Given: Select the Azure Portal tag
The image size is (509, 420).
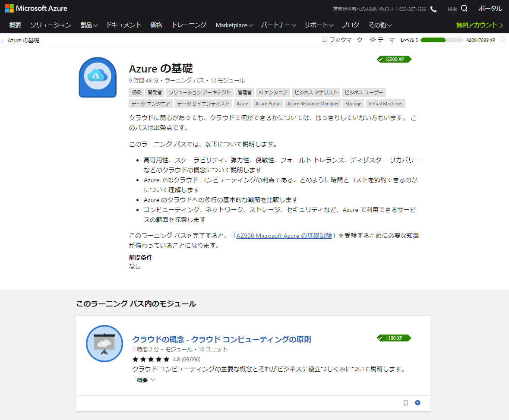Looking at the screenshot, I should coord(268,104).
